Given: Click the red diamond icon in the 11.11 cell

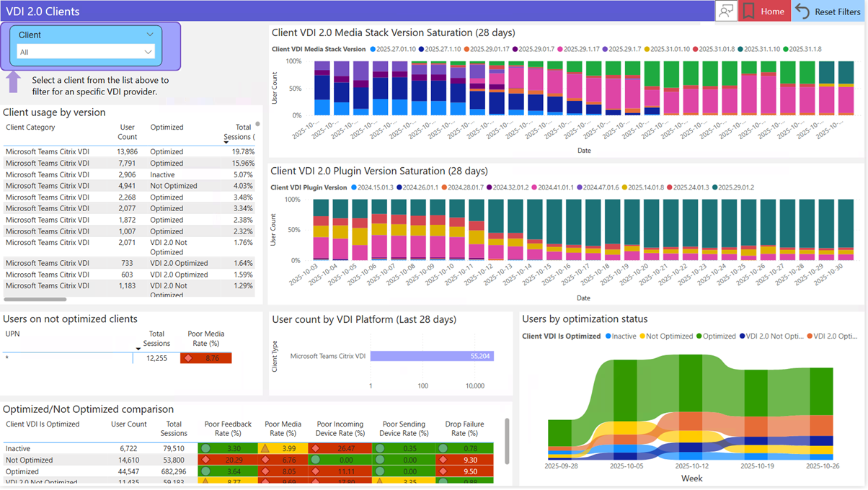Looking at the screenshot, I should coord(315,471).
